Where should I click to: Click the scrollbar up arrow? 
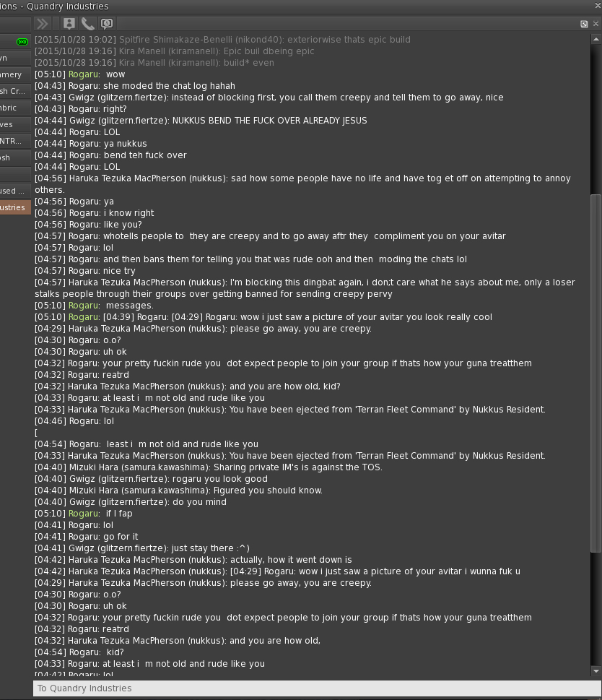coord(596,39)
